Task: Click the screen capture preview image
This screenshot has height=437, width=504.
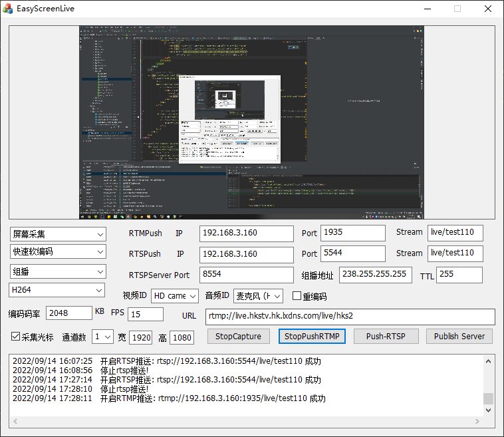Action: [x=252, y=122]
